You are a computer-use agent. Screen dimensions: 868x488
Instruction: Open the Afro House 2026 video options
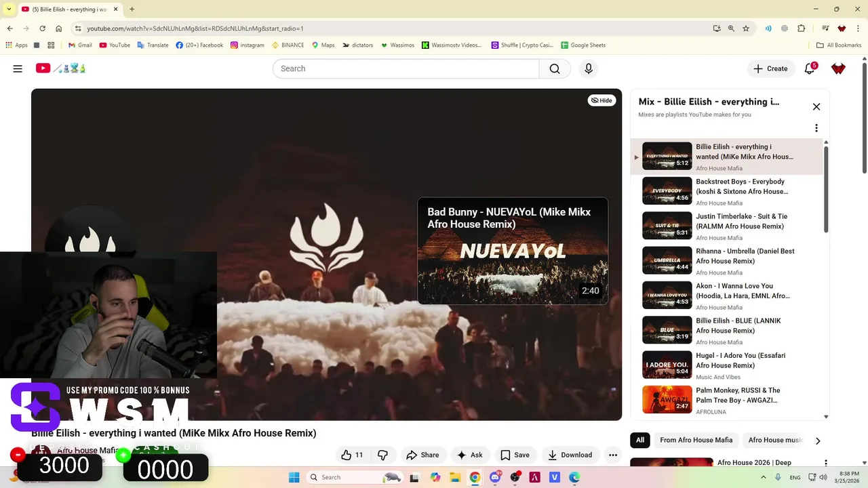coord(826,463)
